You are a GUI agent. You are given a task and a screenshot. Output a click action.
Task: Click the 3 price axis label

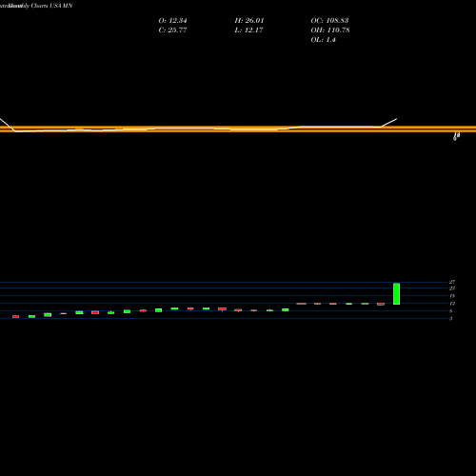pos(450,319)
